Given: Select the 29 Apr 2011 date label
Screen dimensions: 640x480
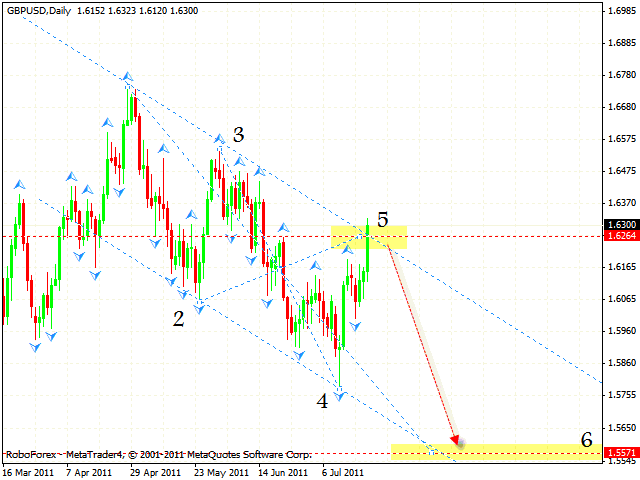Looking at the screenshot, I should 156,473.
